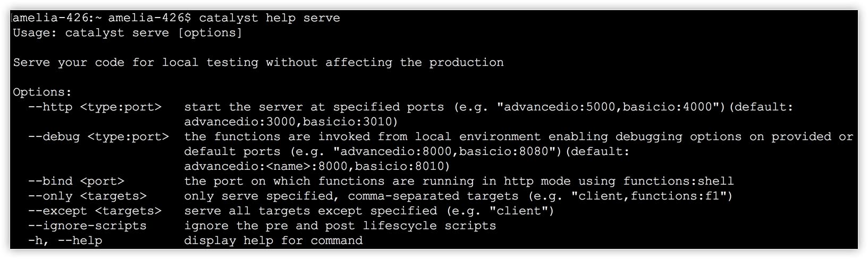Click the default ports "advancedio:3000,basicio:3010" text

[291, 122]
